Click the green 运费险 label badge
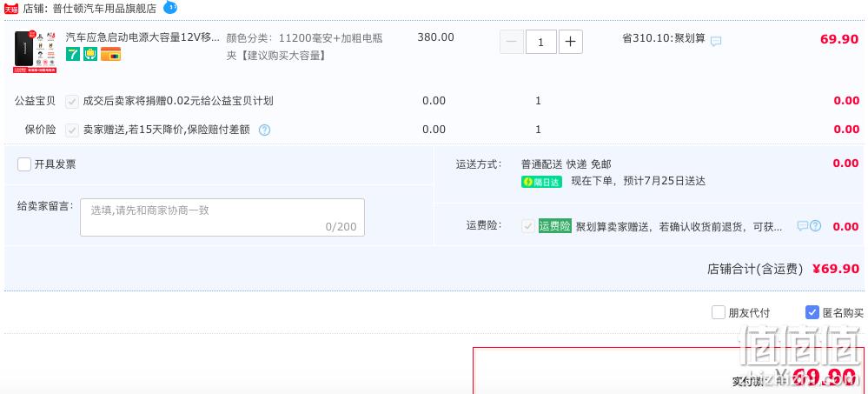Image resolution: width=868 pixels, height=394 pixels. (x=554, y=226)
